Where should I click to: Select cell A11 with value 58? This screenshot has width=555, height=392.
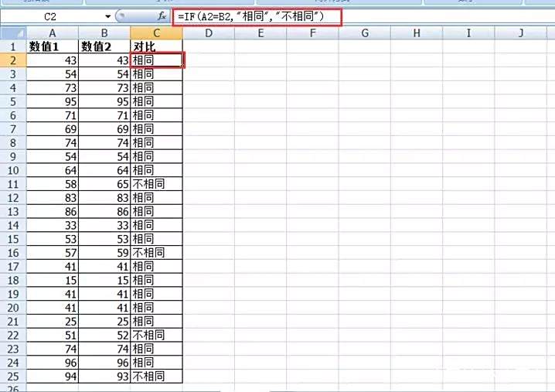(53, 184)
